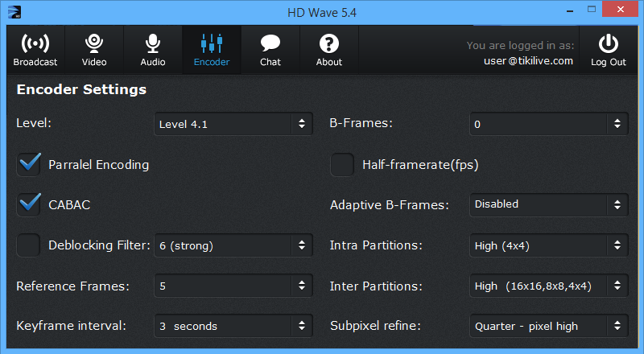Open the Audio microphone icon
The image size is (644, 354).
coord(153,43)
